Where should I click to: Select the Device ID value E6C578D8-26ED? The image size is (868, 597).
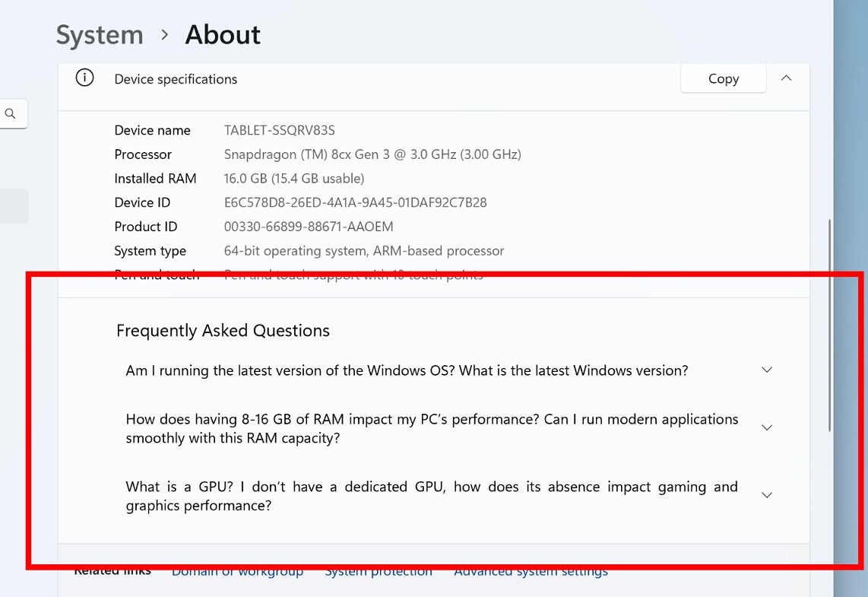click(356, 203)
